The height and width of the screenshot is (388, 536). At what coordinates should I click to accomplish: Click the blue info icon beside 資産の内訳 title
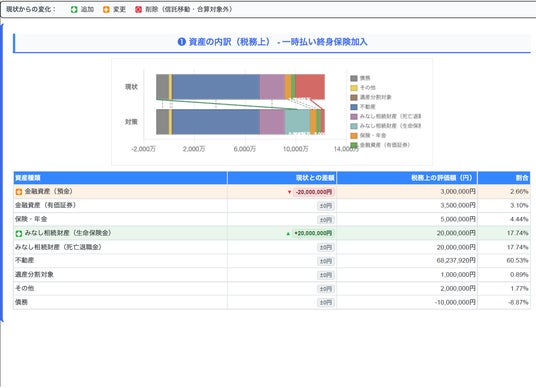(x=182, y=42)
